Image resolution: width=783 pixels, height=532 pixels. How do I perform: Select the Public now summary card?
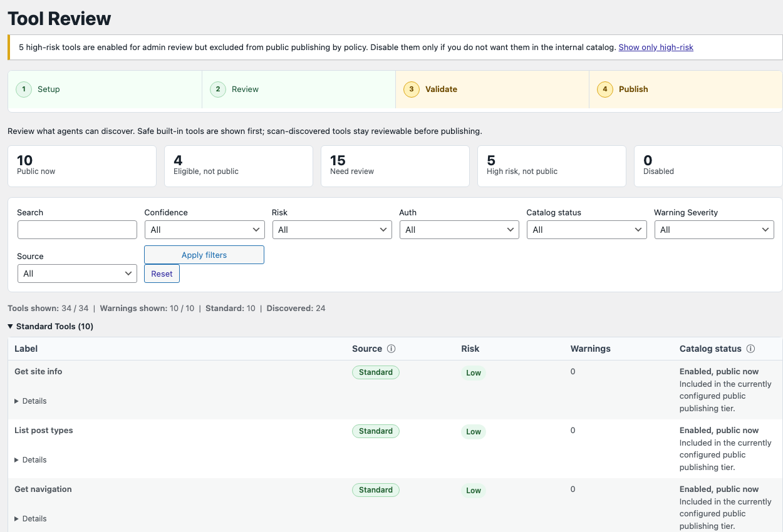pyautogui.click(x=82, y=166)
